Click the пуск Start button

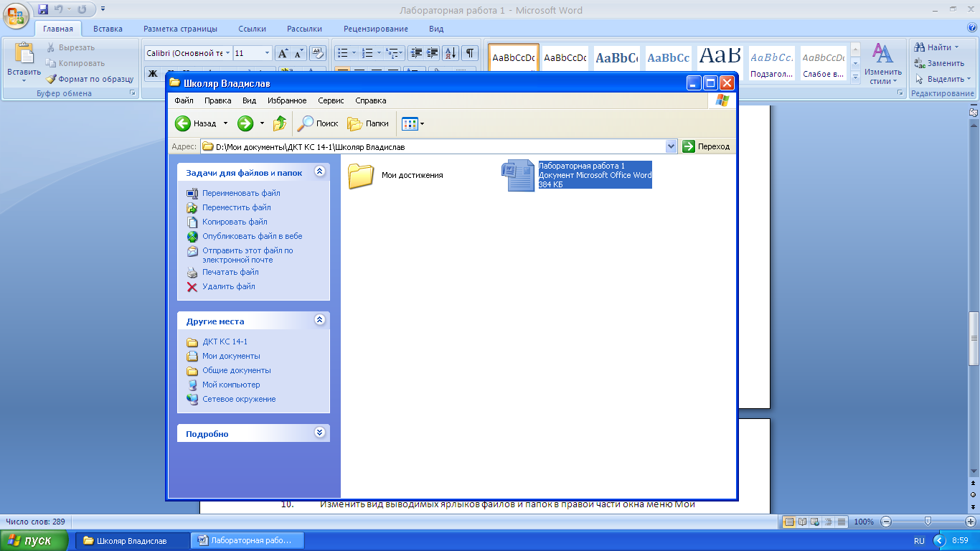[34, 540]
